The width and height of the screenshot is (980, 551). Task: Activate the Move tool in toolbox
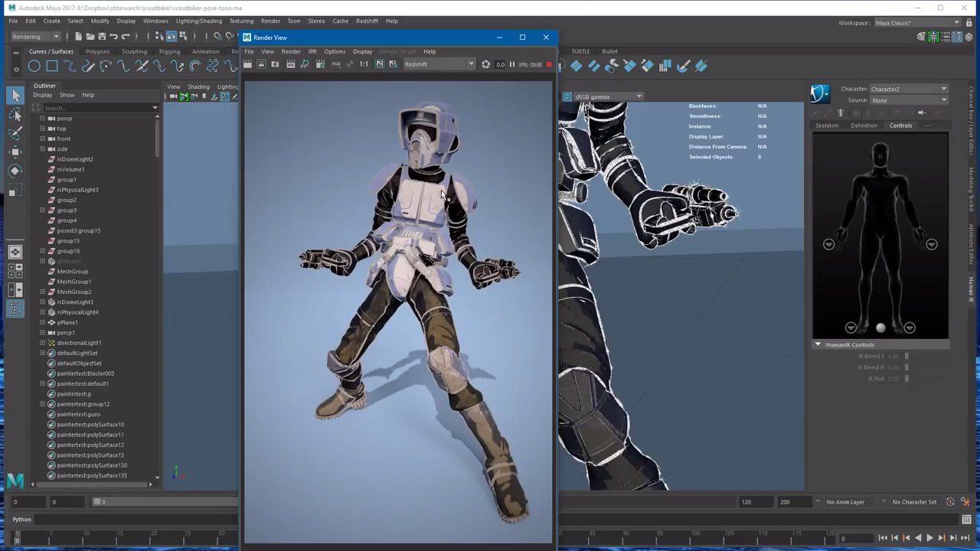[x=15, y=152]
